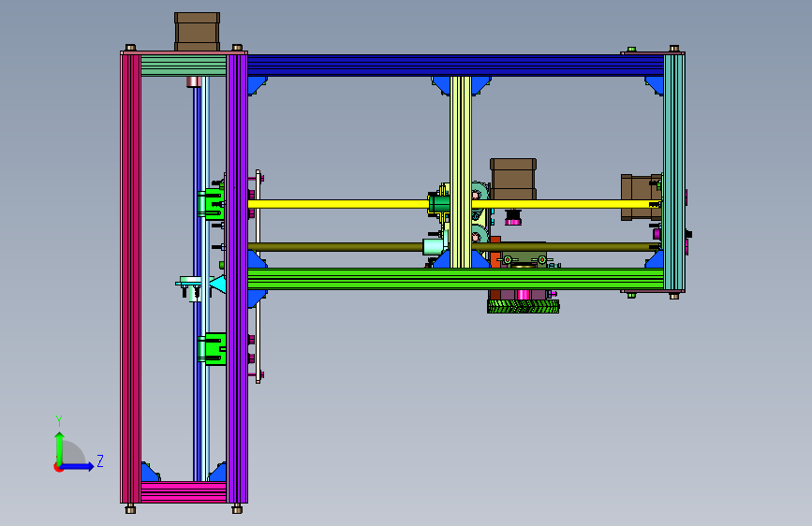The width and height of the screenshot is (812, 526).
Task: Select the green toothed wheel under green beam
Action: [523, 306]
